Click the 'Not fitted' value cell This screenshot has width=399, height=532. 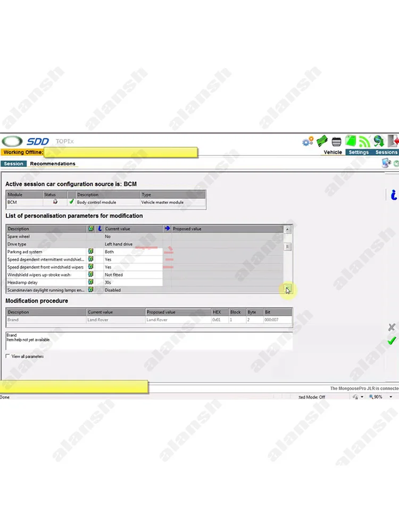coord(133,275)
